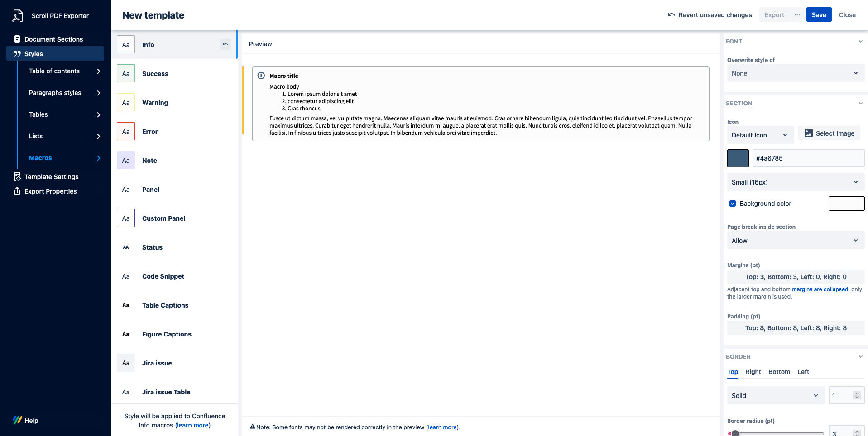This screenshot has height=436, width=868.
Task: Click the icon color swatch
Action: click(738, 158)
